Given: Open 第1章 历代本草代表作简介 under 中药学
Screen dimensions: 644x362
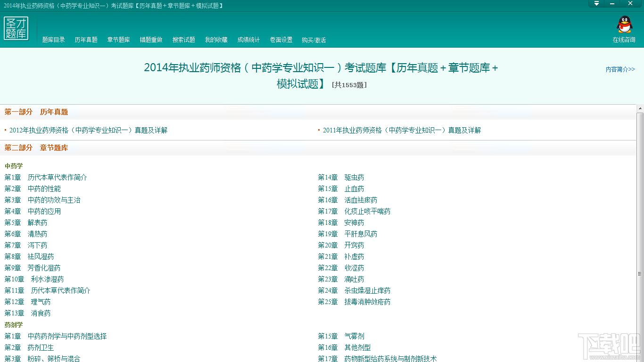Looking at the screenshot, I should (46, 177).
